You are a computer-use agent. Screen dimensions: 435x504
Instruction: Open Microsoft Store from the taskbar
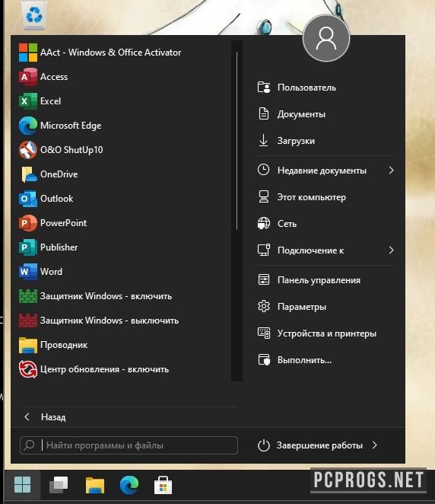tap(163, 485)
